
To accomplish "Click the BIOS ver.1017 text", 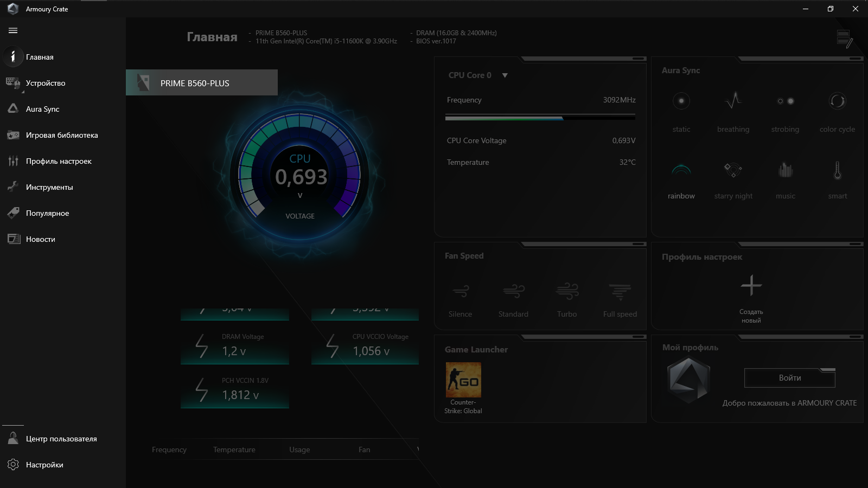I will 436,41.
